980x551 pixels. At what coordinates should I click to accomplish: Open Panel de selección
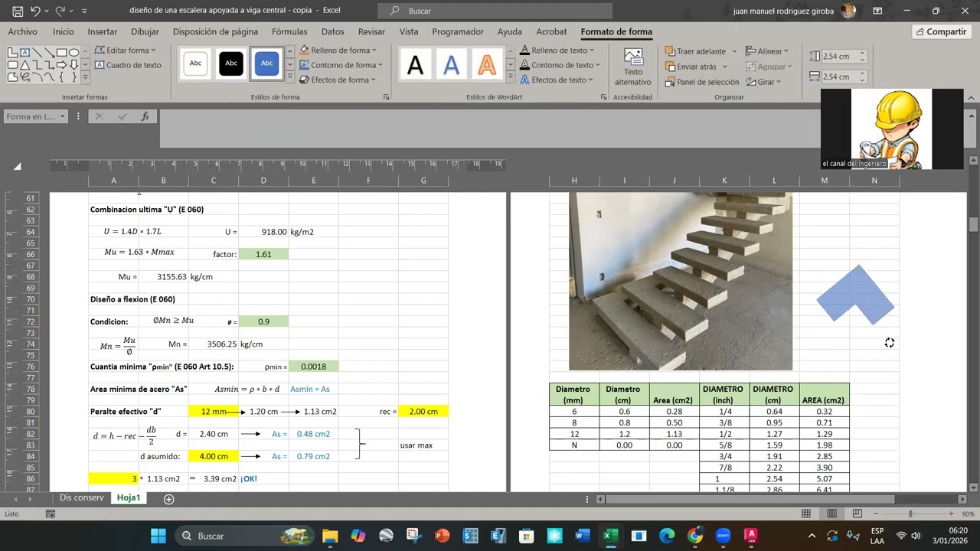(702, 82)
